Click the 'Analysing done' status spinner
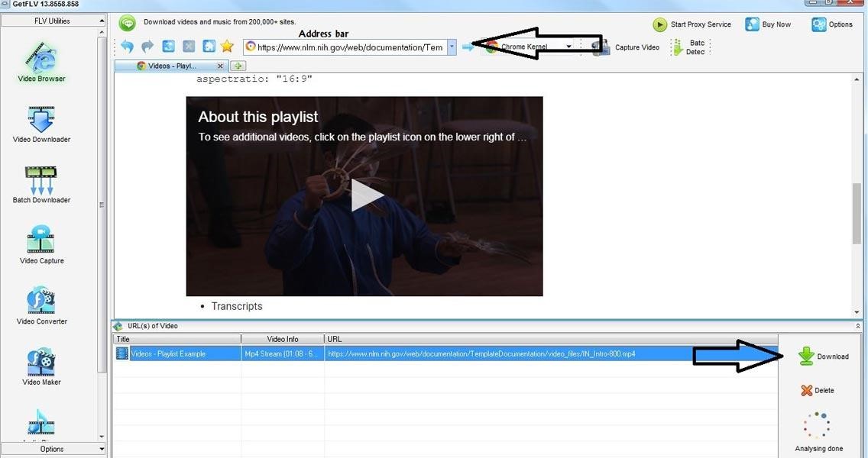Viewport: 868px width, 458px height. click(817, 425)
